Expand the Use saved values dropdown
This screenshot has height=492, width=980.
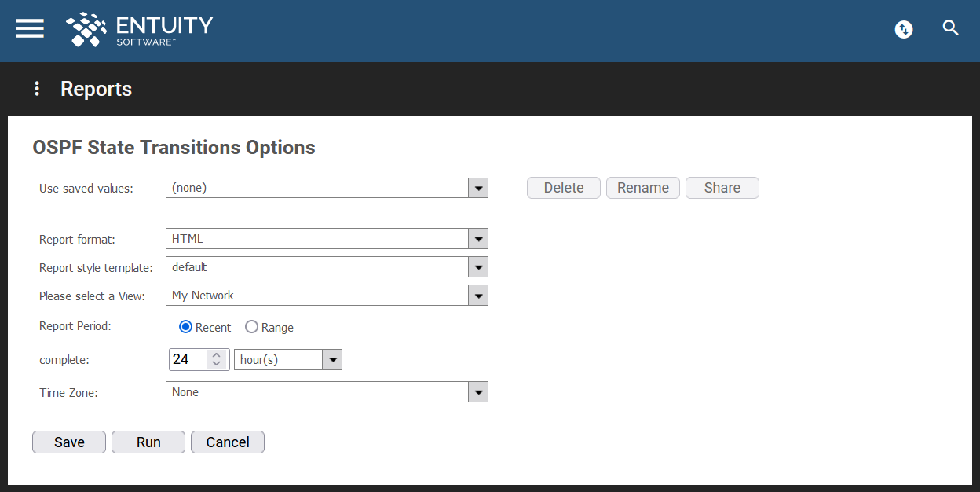click(x=327, y=188)
